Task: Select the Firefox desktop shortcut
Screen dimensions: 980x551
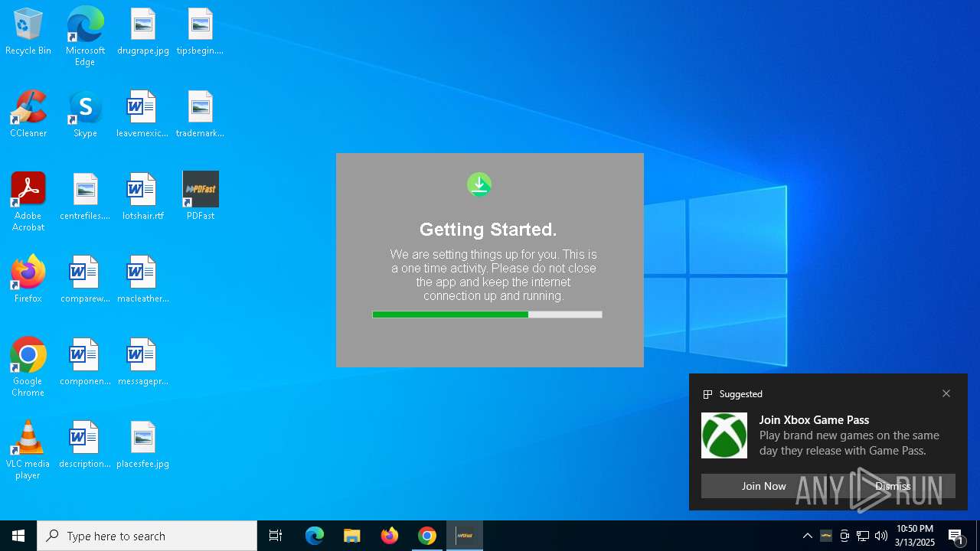Action: coord(28,280)
